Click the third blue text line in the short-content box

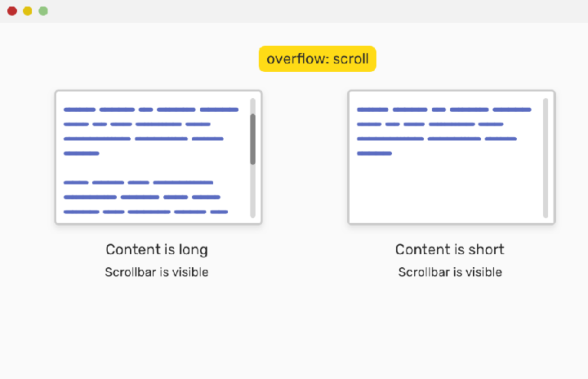pyautogui.click(x=437, y=139)
